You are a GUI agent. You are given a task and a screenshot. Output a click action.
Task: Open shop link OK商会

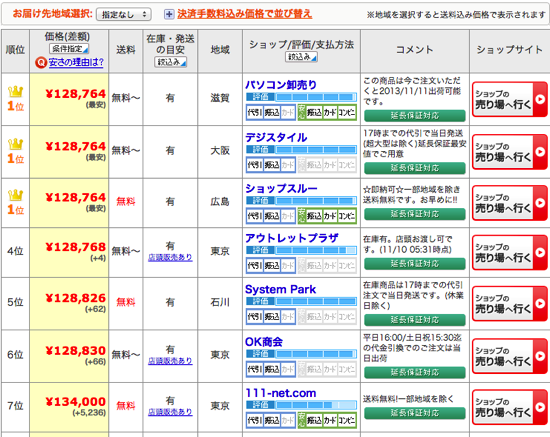point(264,342)
